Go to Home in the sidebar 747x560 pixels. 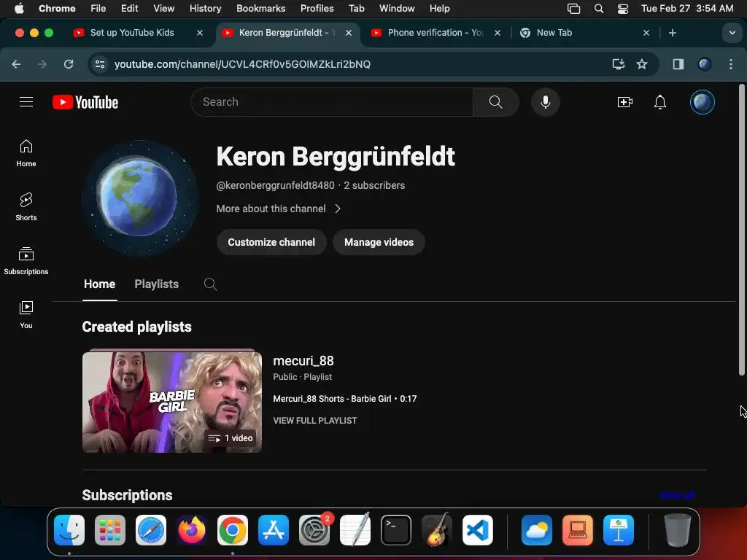click(x=26, y=153)
